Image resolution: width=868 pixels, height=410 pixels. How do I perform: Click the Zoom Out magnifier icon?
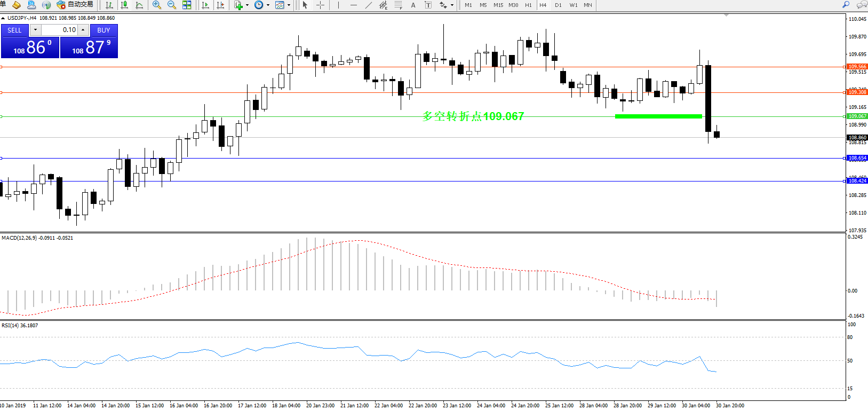coord(172,5)
